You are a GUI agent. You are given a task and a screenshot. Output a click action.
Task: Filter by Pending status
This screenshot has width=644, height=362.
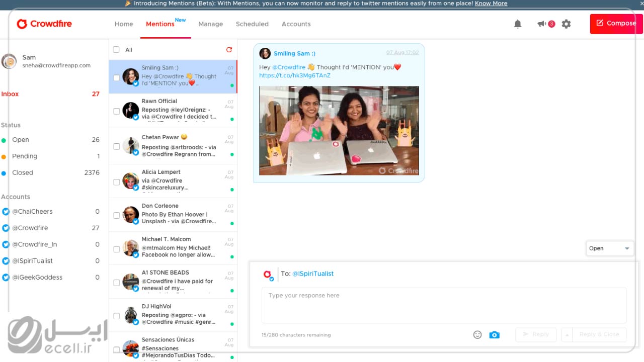[x=50, y=156]
